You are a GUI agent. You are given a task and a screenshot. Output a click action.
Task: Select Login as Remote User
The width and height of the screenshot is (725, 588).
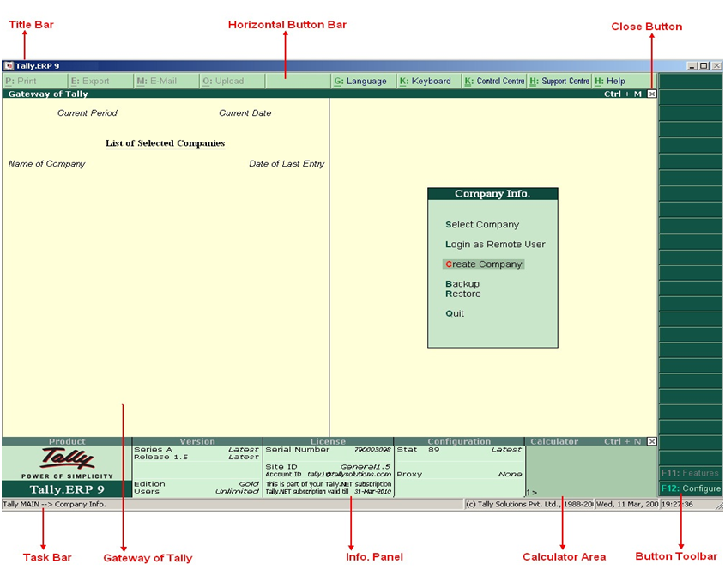[495, 245]
